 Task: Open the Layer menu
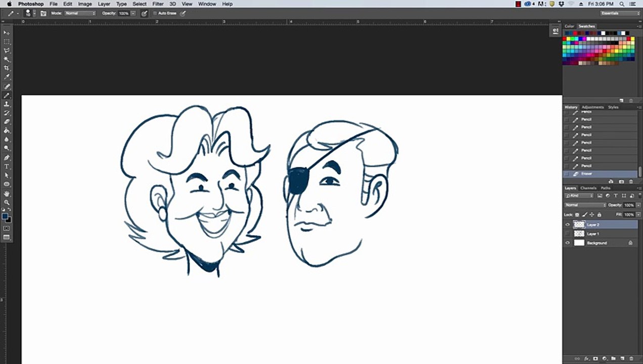104,4
